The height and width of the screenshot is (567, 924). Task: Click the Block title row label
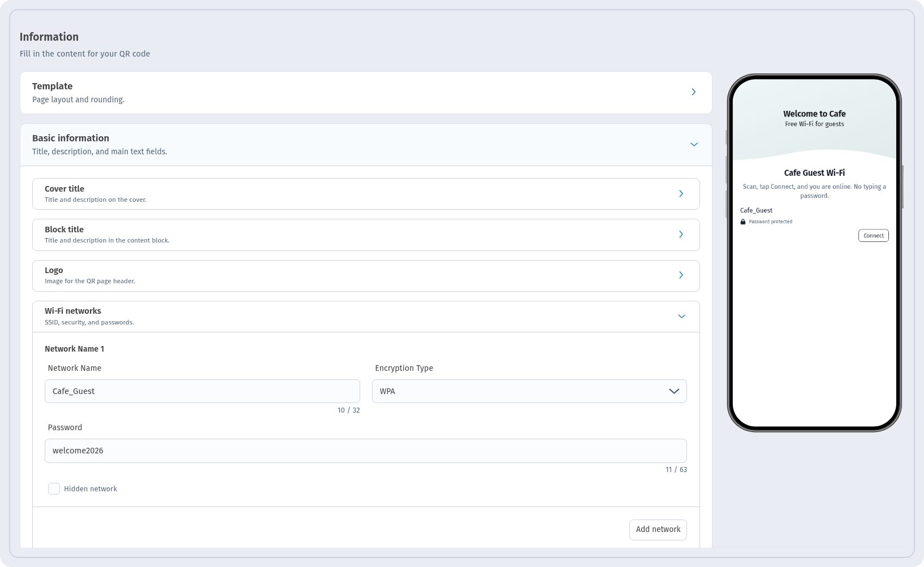(64, 230)
